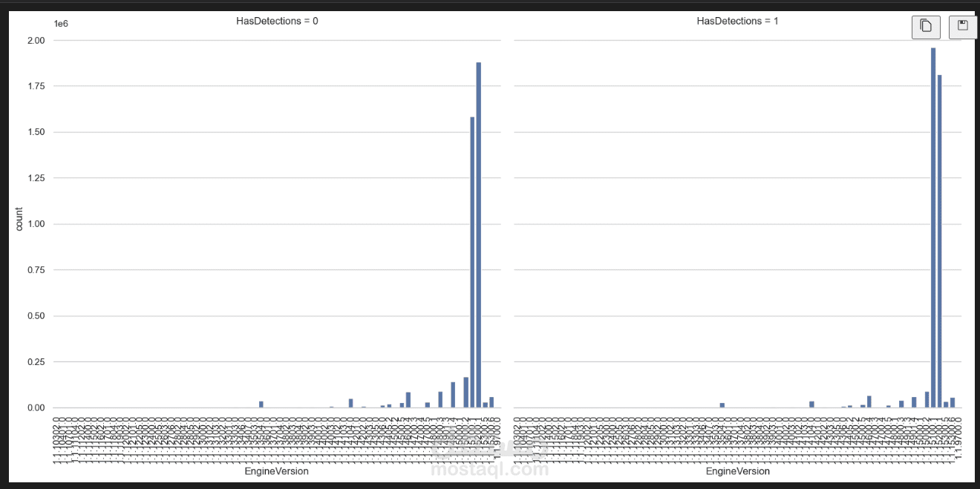This screenshot has width=980, height=489.
Task: Click the 'count' y-axis label
Action: coord(20,219)
